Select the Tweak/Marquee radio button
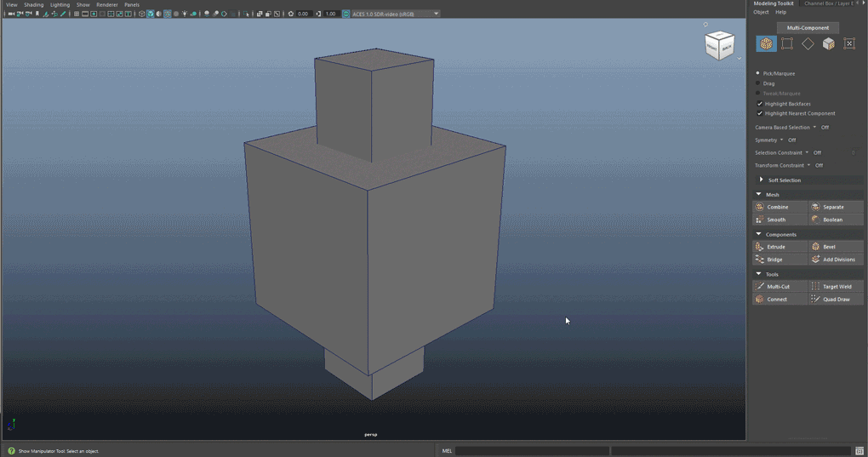This screenshot has width=868, height=457. (758, 93)
